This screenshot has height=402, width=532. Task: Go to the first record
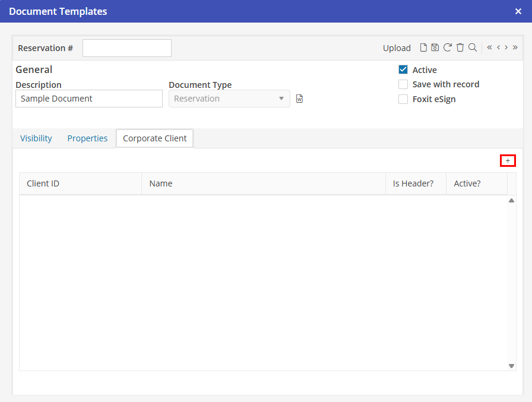tap(490, 48)
